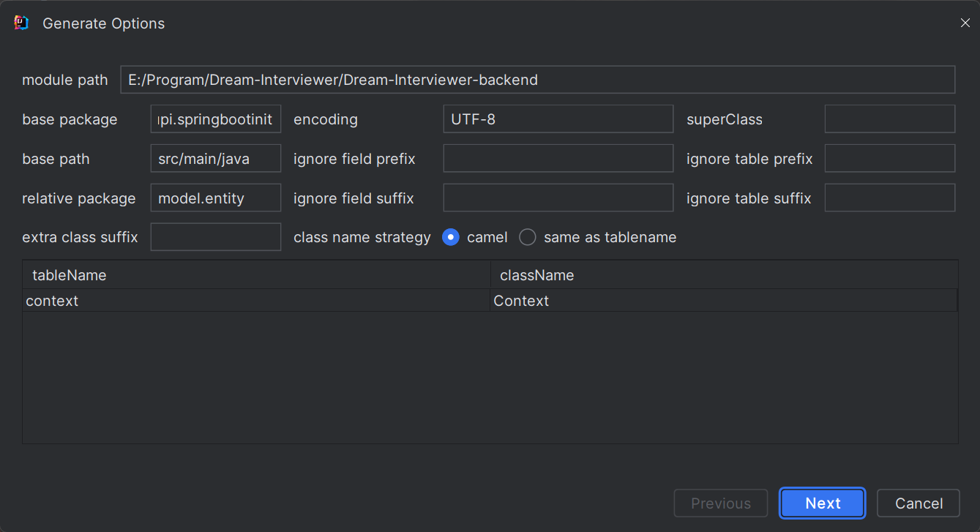Click the ignore table suffix input
The height and width of the screenshot is (532, 980).
[889, 198]
